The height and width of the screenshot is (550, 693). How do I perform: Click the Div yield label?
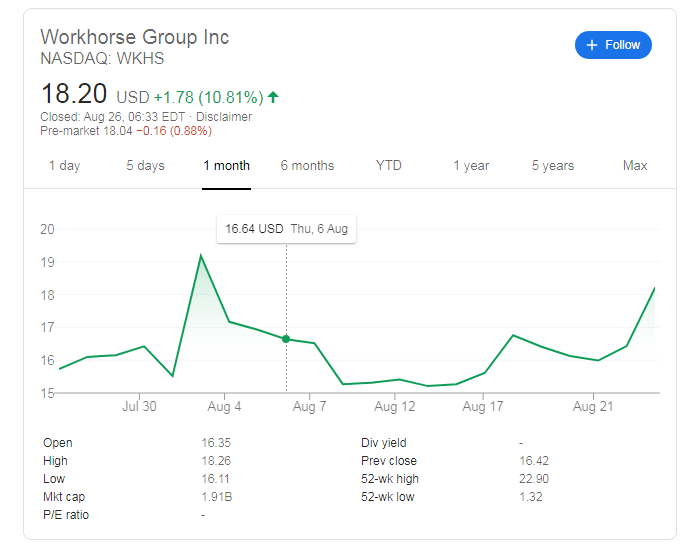[384, 443]
